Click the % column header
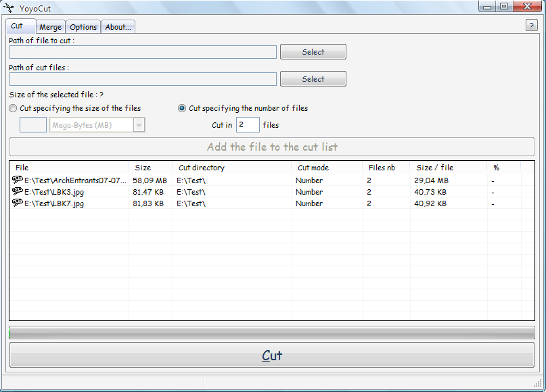 (504, 168)
